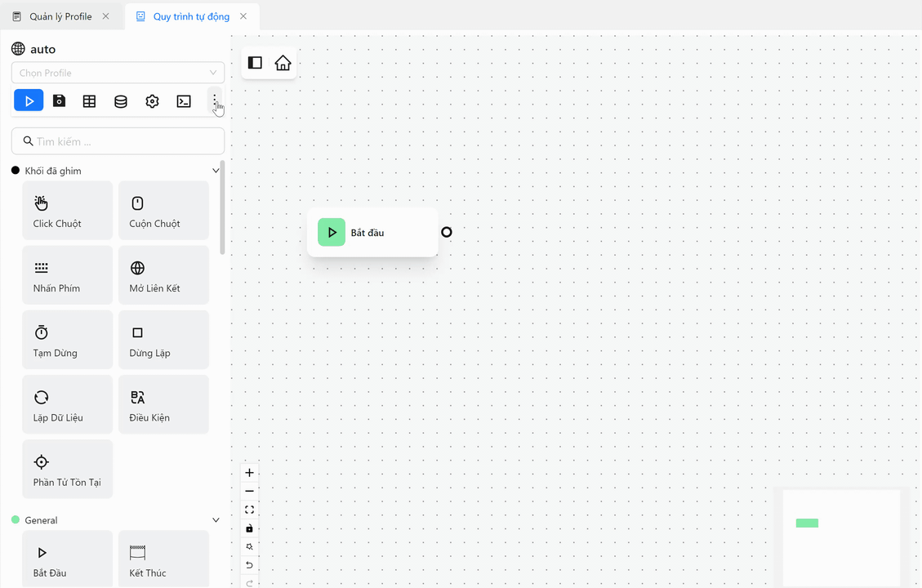Select the Quy trình tự động tab

click(x=191, y=16)
